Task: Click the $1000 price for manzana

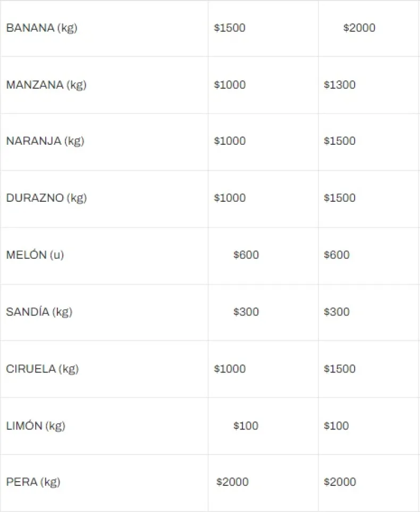Action: tap(230, 85)
